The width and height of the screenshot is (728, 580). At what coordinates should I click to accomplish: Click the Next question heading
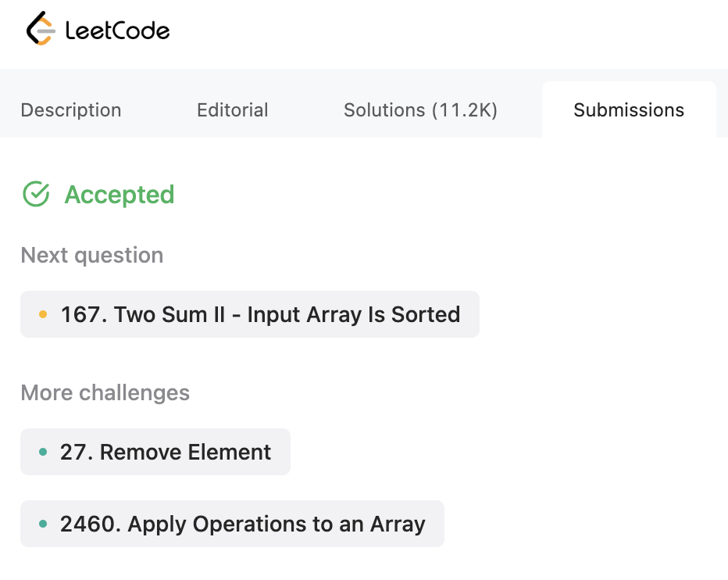pos(92,255)
